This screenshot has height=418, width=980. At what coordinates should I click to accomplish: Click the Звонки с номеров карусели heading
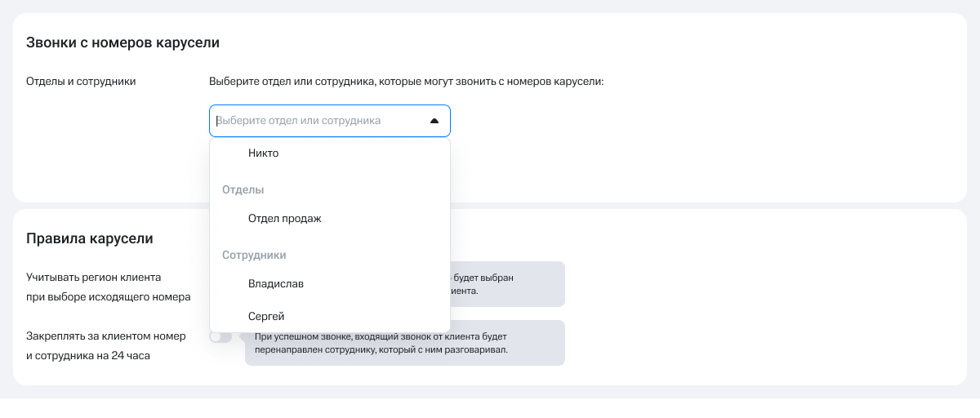coord(122,42)
